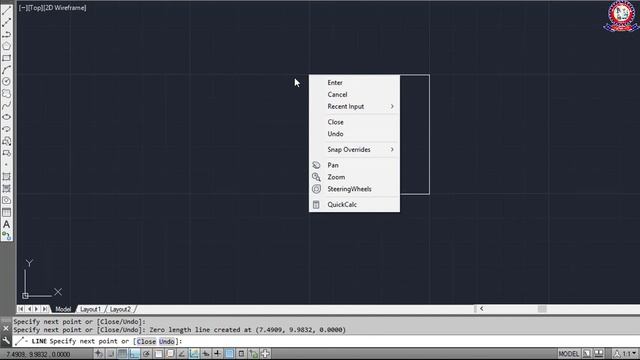The height and width of the screenshot is (360, 640).
Task: Select the Ellipse tool
Action: click(x=7, y=117)
